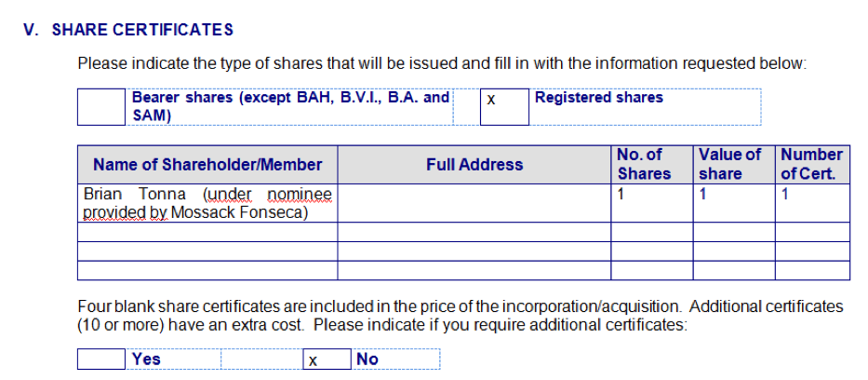The height and width of the screenshot is (380, 868).
Task: Click the Name of Shareholder/Member column header
Action: point(207,165)
